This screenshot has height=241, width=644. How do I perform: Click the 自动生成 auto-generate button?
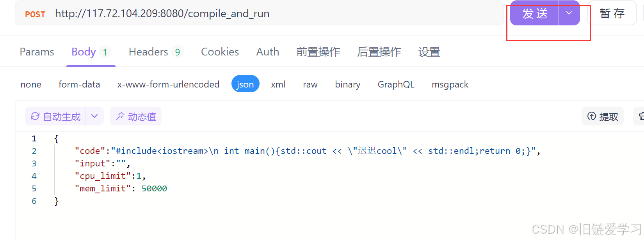coord(55,116)
